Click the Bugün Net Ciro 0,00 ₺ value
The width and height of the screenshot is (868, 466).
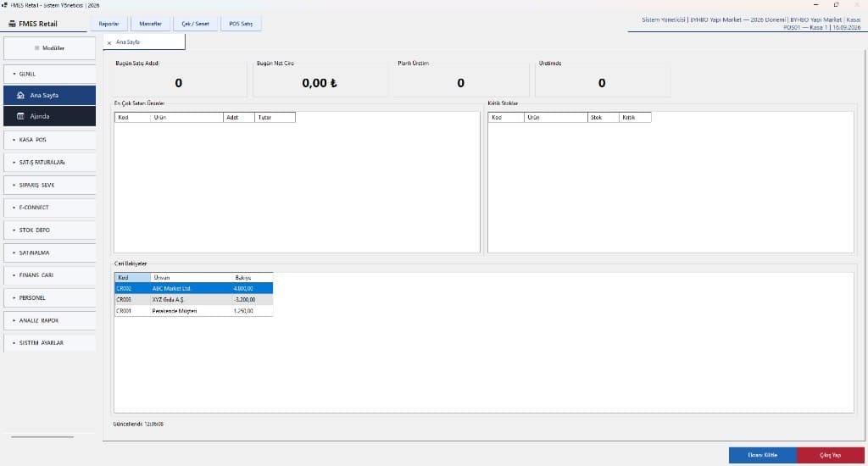320,83
